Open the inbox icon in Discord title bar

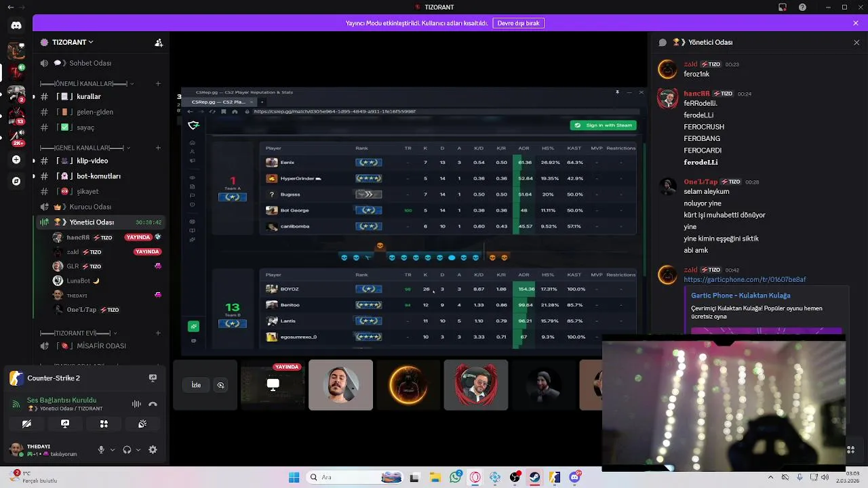pos(783,7)
